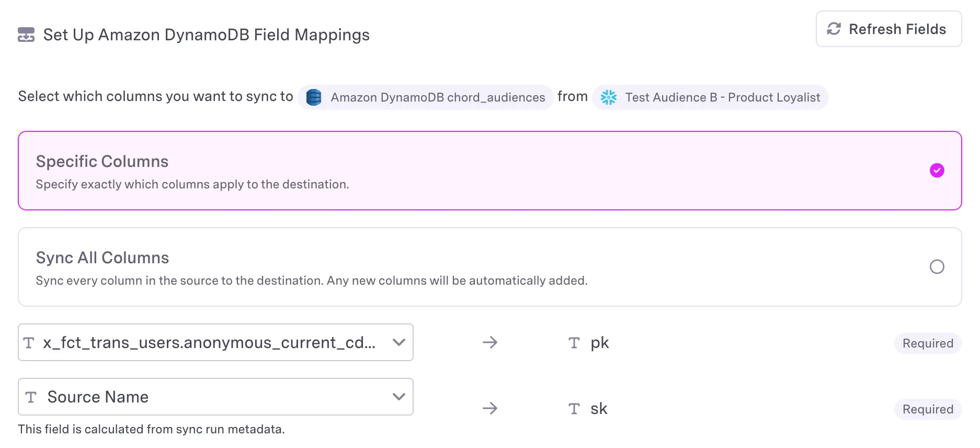Select the Sync All Columns radio button
980x448 pixels.
[937, 267]
